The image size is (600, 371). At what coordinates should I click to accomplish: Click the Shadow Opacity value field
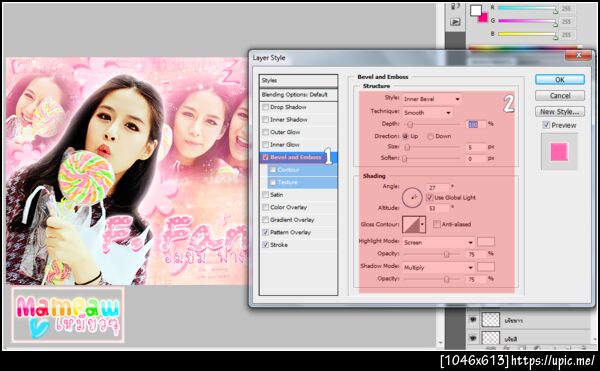476,280
